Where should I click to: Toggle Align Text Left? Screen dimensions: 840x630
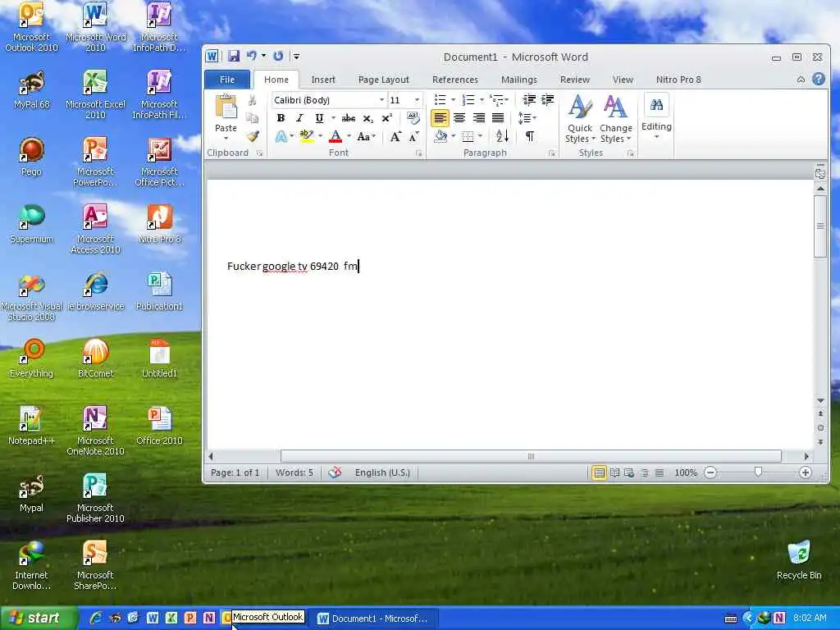tap(440, 118)
